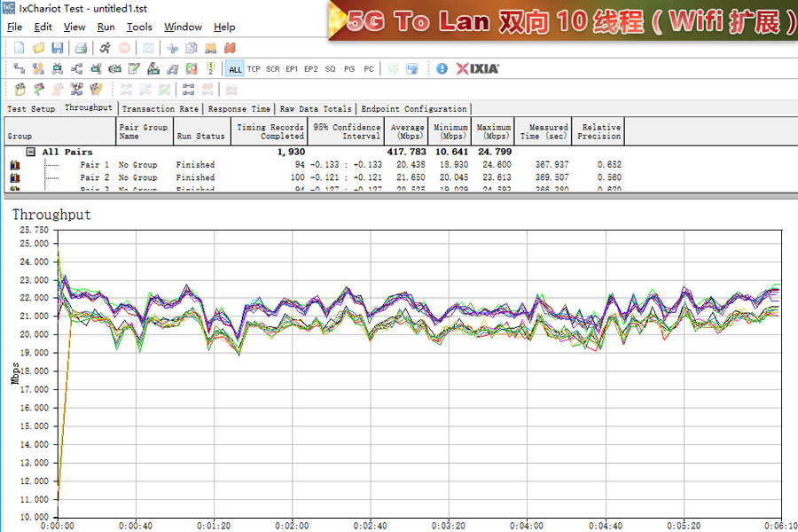Viewport: 798px width, 532px height.
Task: Toggle the ALL group filter button
Action: coord(235,69)
